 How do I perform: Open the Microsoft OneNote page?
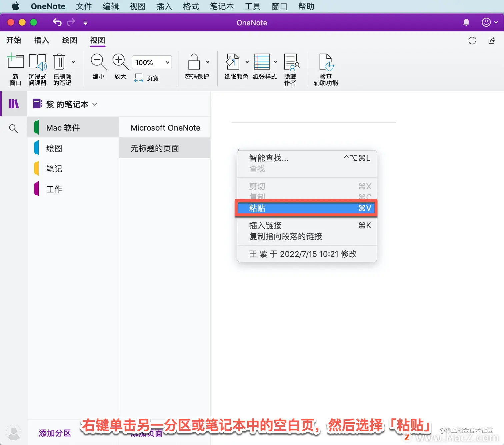(165, 128)
